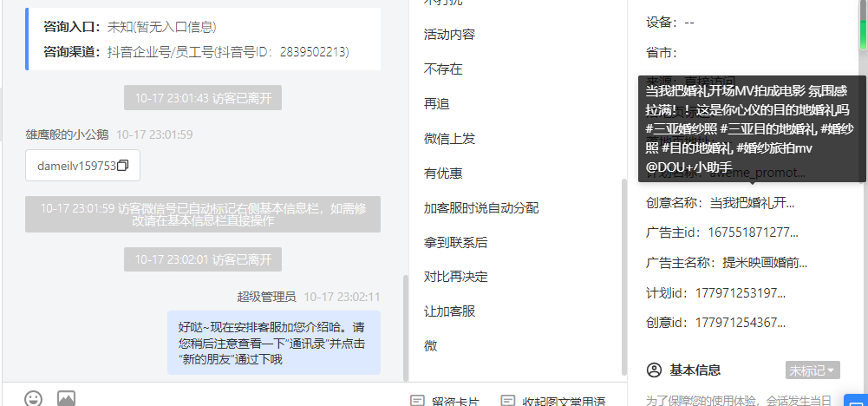This screenshot has height=406, width=868.
Task: Choose the 微信上发 quick phrase
Action: (x=449, y=139)
